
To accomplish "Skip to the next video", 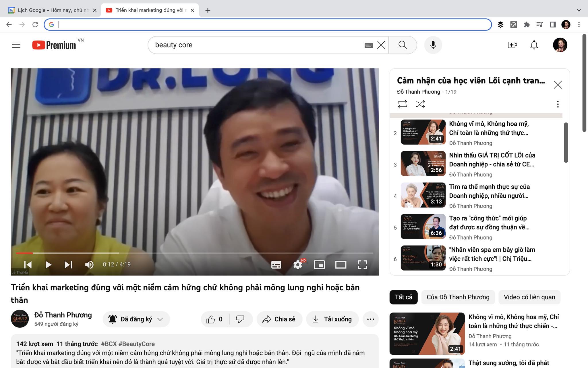I will pos(68,264).
